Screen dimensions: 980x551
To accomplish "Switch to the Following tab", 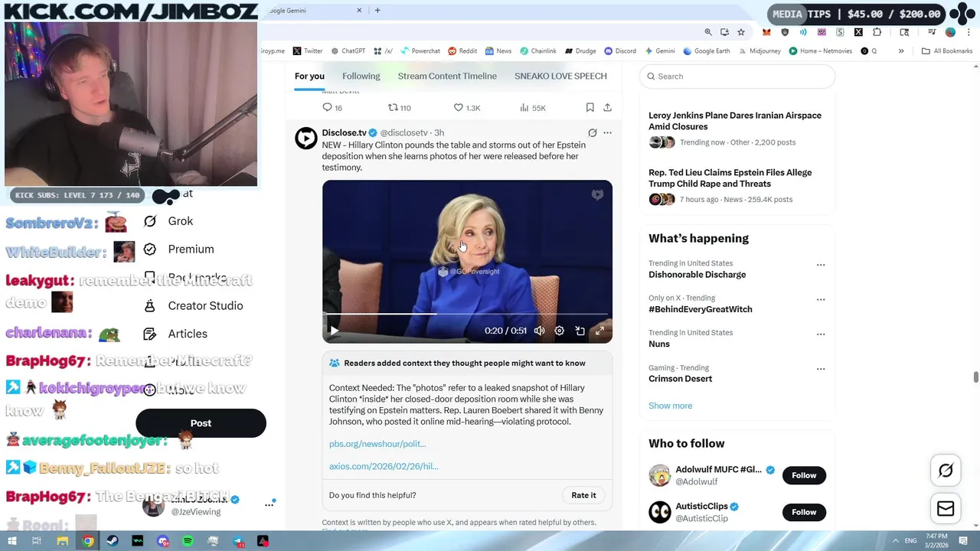I will pyautogui.click(x=361, y=76).
